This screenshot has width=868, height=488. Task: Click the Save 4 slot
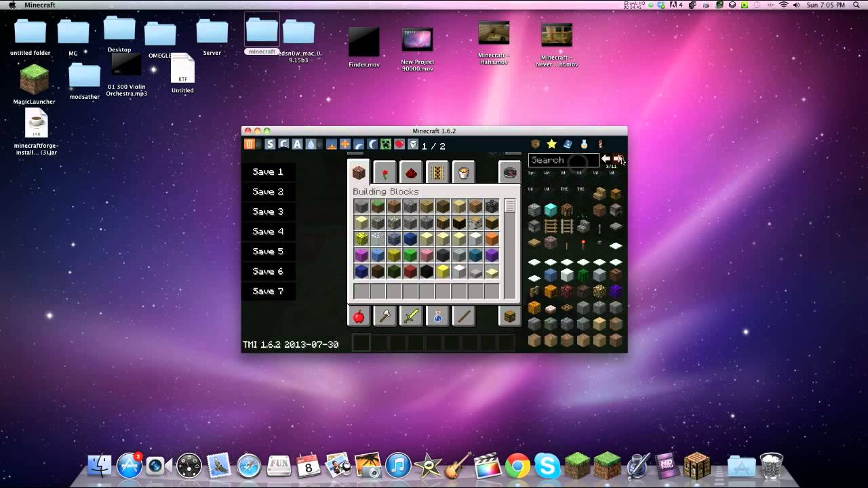click(x=268, y=231)
